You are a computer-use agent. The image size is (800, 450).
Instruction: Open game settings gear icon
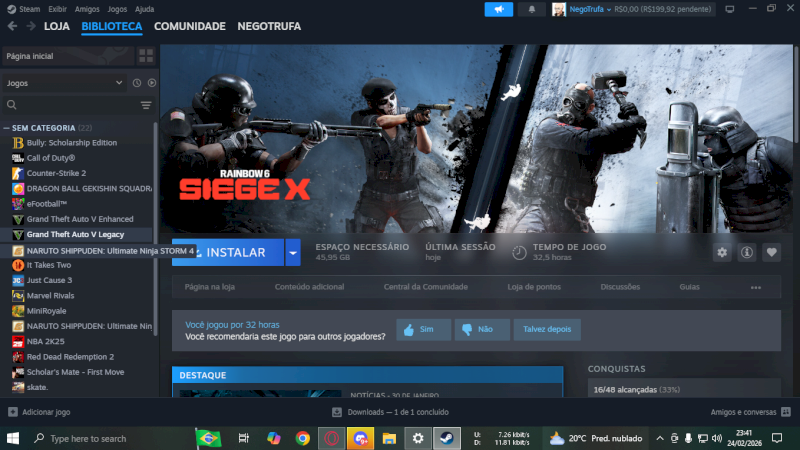(x=722, y=252)
